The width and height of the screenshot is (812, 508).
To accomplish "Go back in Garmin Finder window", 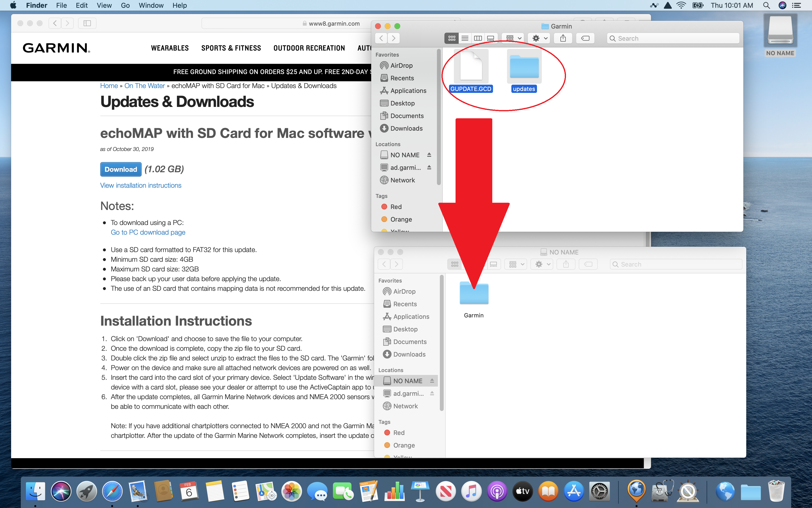I will pyautogui.click(x=381, y=38).
